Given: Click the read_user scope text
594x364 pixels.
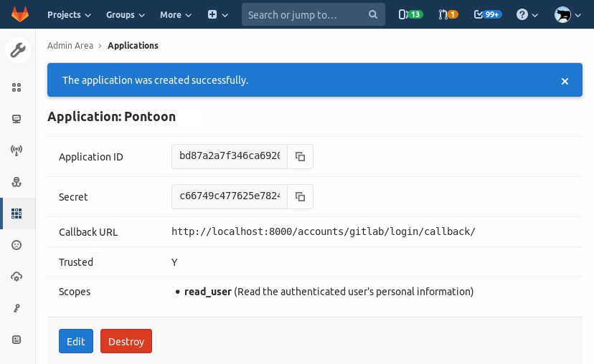Looking at the screenshot, I should click(207, 292).
